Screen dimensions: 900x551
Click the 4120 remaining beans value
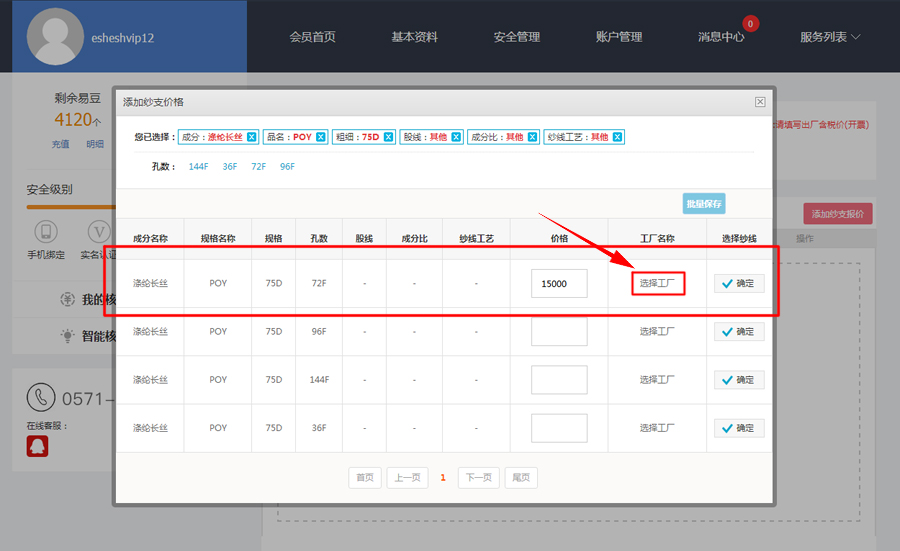click(x=73, y=119)
